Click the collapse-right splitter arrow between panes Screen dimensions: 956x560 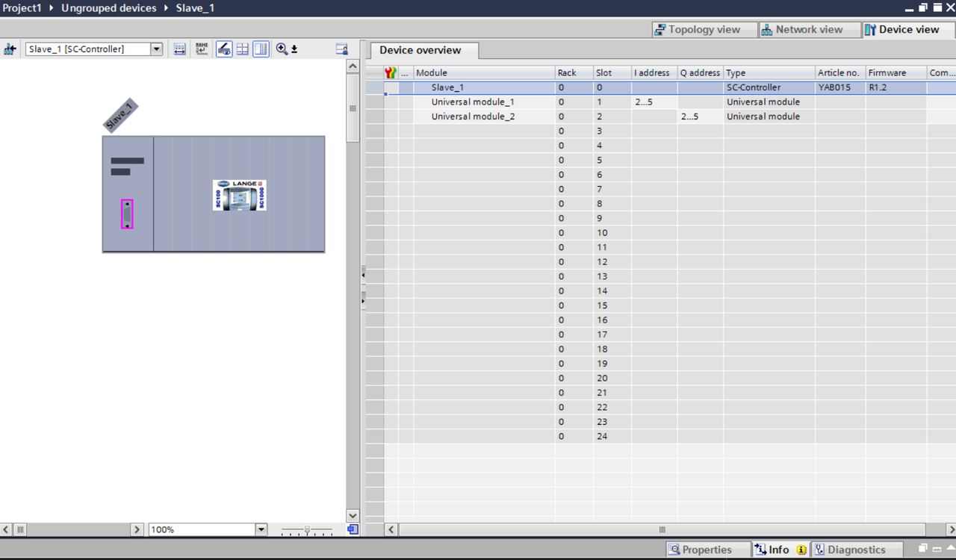click(x=363, y=300)
